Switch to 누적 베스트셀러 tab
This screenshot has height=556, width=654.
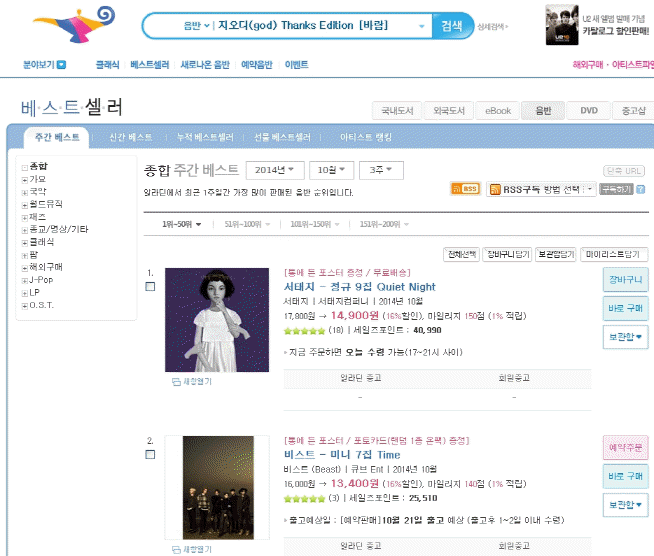205,138
